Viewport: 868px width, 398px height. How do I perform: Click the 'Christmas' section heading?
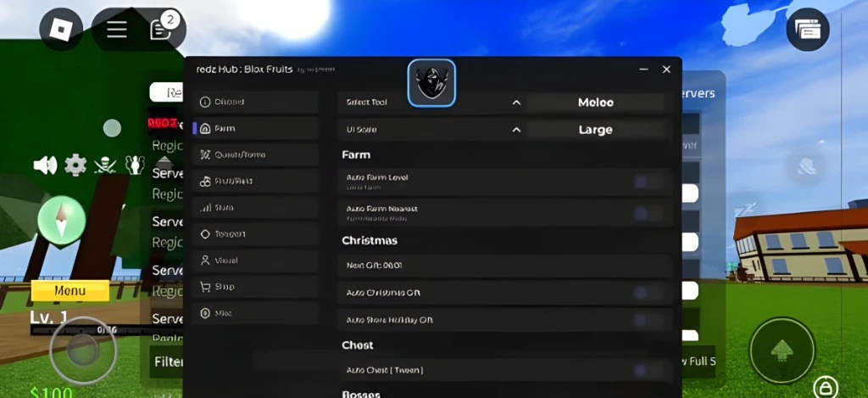pyautogui.click(x=370, y=240)
